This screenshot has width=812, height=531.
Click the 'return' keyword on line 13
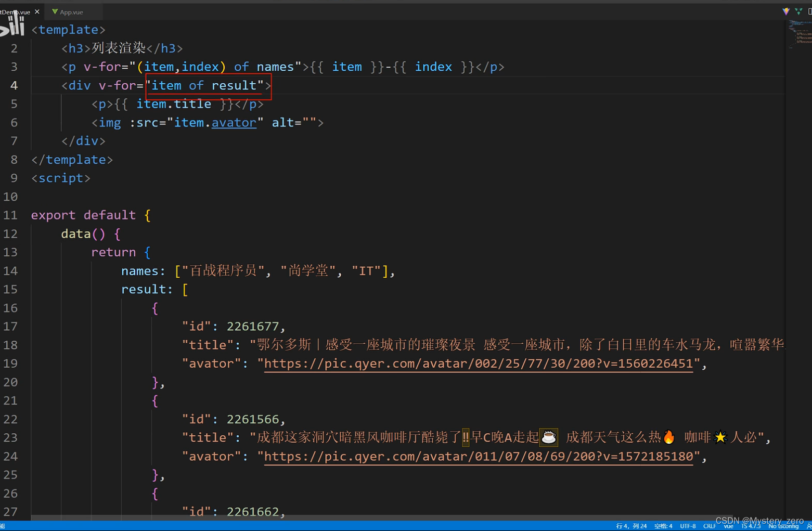click(x=113, y=252)
